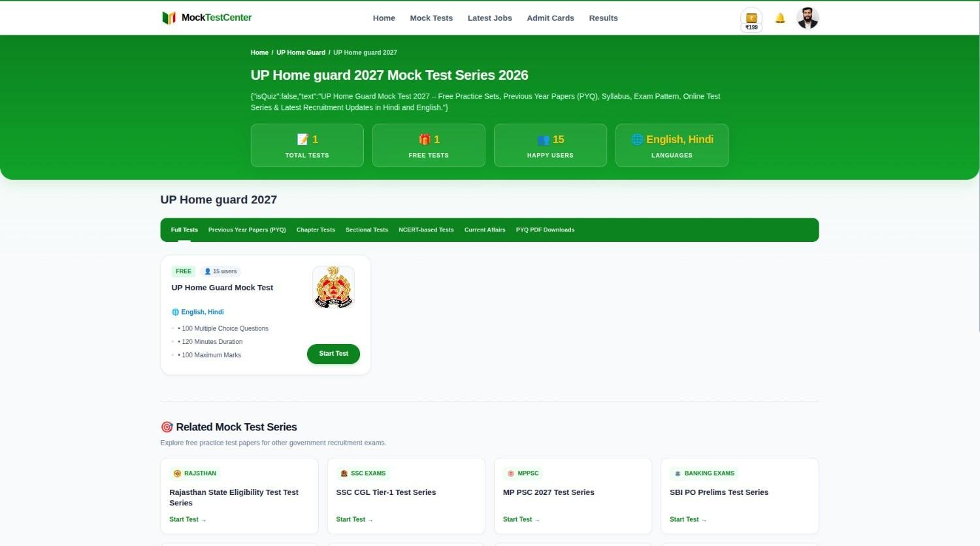Open MP PSC 2027 Test Series title
The image size is (980, 546).
pos(549,492)
